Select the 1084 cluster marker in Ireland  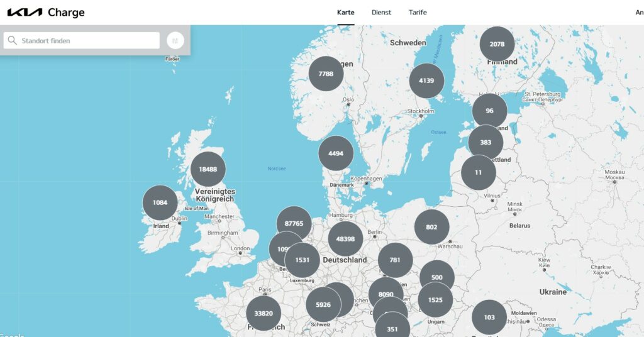click(x=160, y=202)
